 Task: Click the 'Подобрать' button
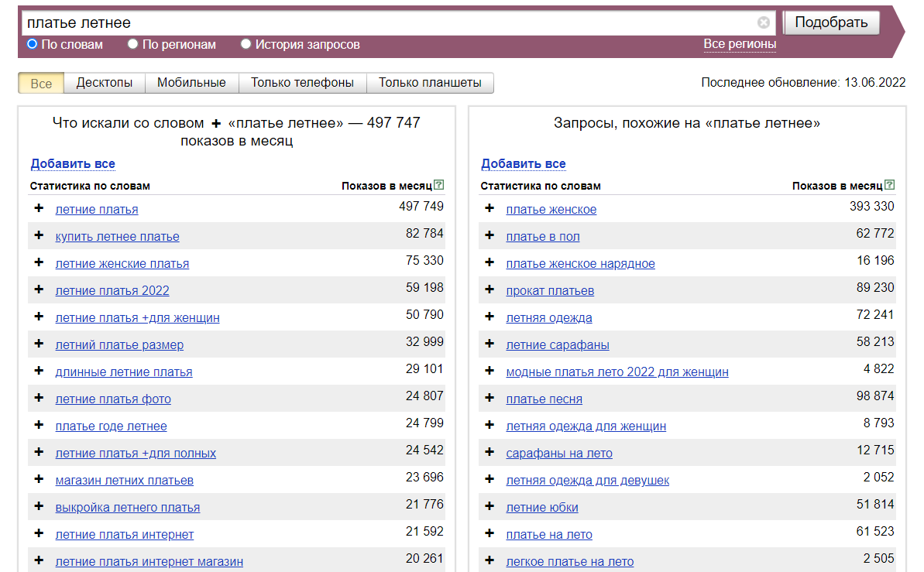(x=831, y=23)
